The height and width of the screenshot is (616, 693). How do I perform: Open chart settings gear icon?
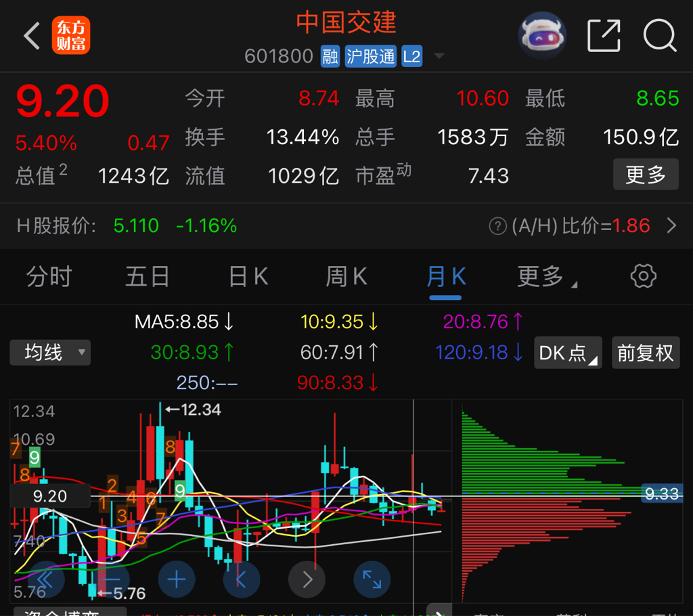click(643, 276)
